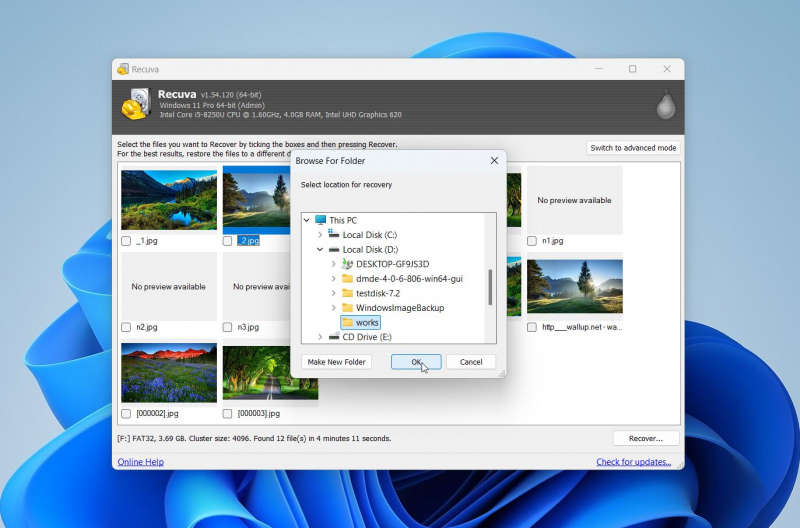The width and height of the screenshot is (800, 528).
Task: Click OK in Browse For Folder
Action: pos(416,362)
